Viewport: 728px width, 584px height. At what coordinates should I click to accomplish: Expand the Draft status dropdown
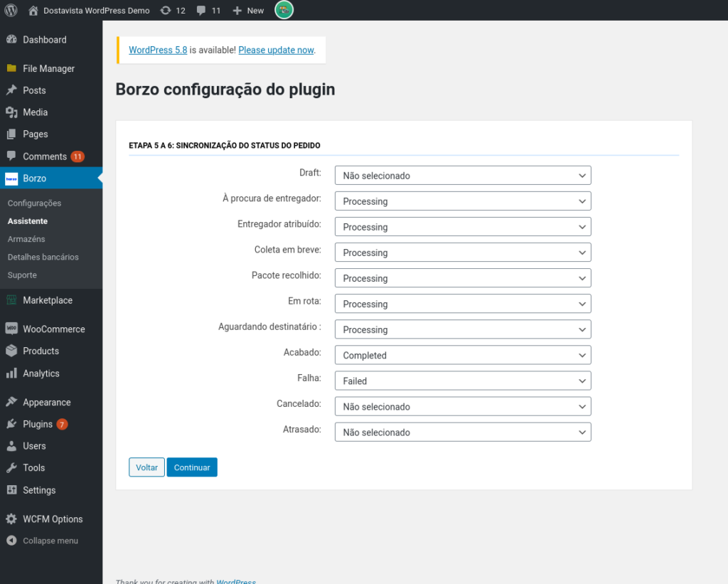462,176
